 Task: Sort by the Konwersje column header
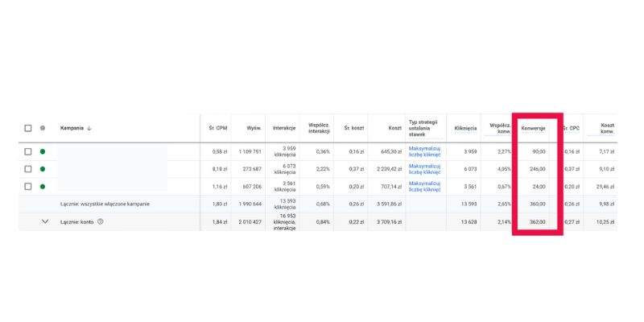534,128
